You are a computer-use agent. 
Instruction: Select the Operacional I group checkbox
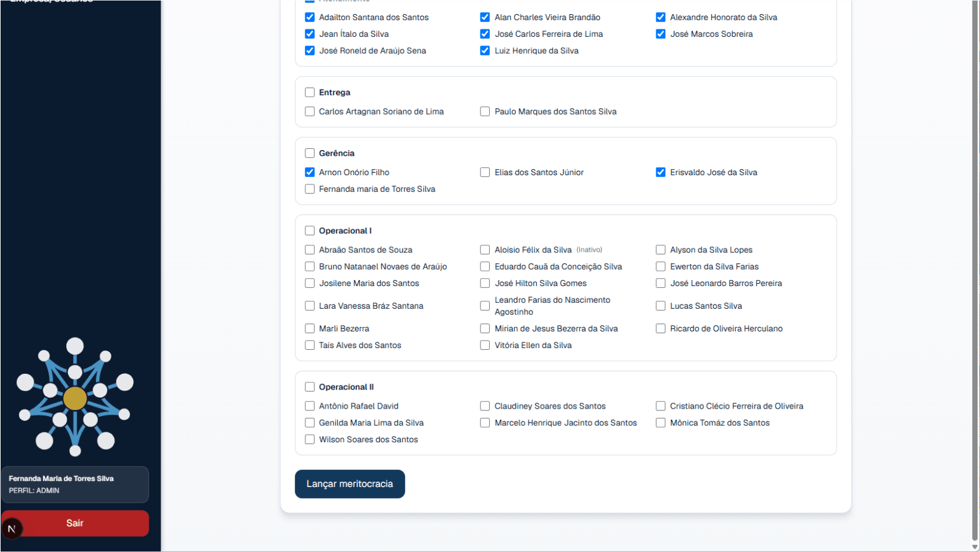coord(310,231)
